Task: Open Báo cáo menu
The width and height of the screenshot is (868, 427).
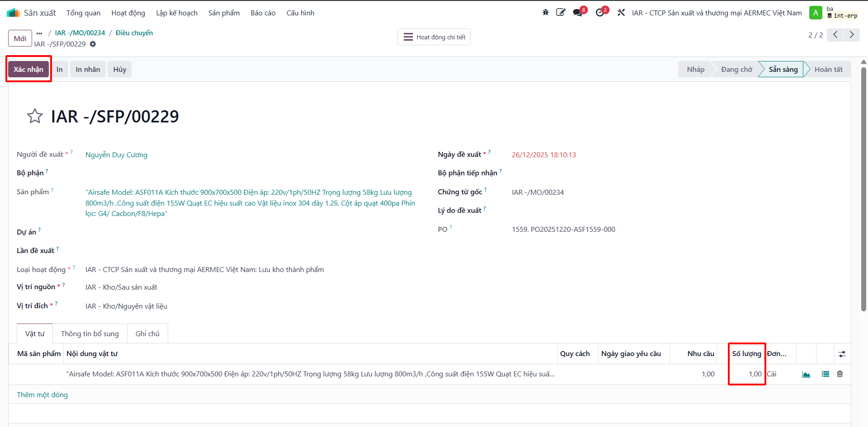Action: pos(263,13)
